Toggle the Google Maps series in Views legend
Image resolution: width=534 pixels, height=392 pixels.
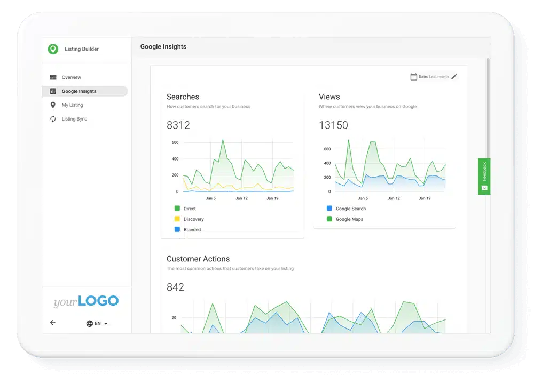pyautogui.click(x=329, y=219)
